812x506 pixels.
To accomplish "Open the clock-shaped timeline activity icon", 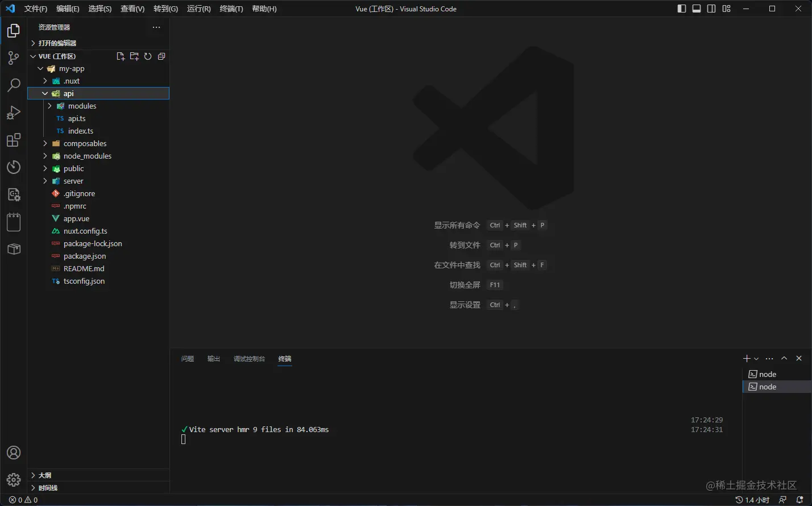I will tap(14, 167).
